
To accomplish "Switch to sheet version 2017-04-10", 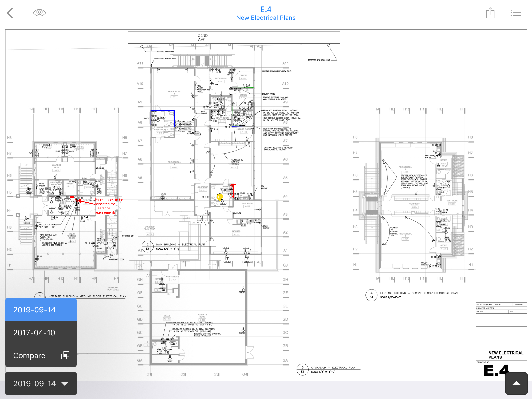I will 41,332.
